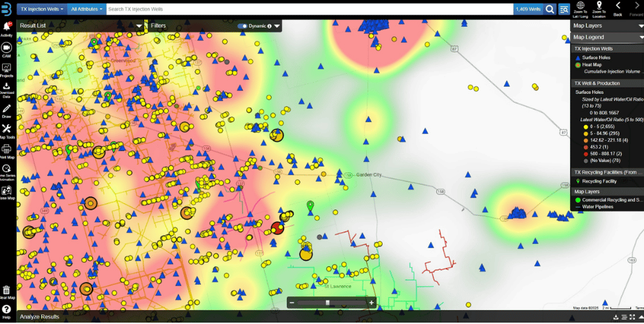Open the TX Injection Wells dataset dropdown
The image size is (644, 324).
pyautogui.click(x=42, y=9)
